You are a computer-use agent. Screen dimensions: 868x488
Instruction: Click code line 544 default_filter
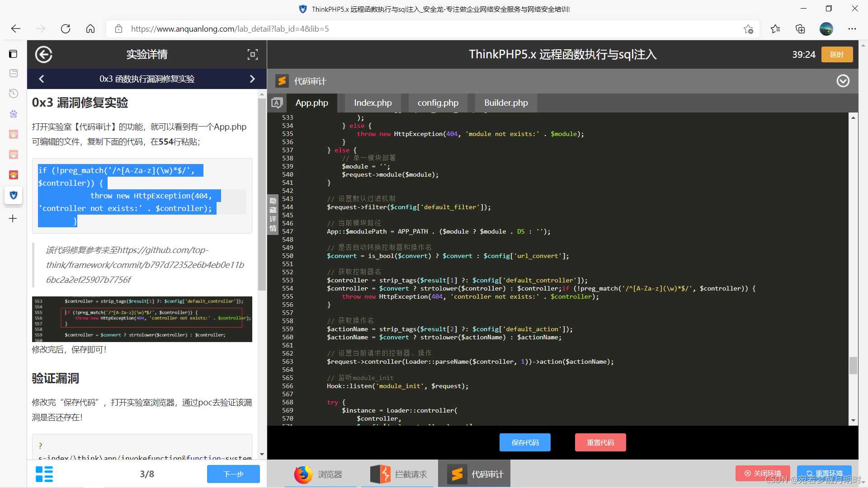409,207
